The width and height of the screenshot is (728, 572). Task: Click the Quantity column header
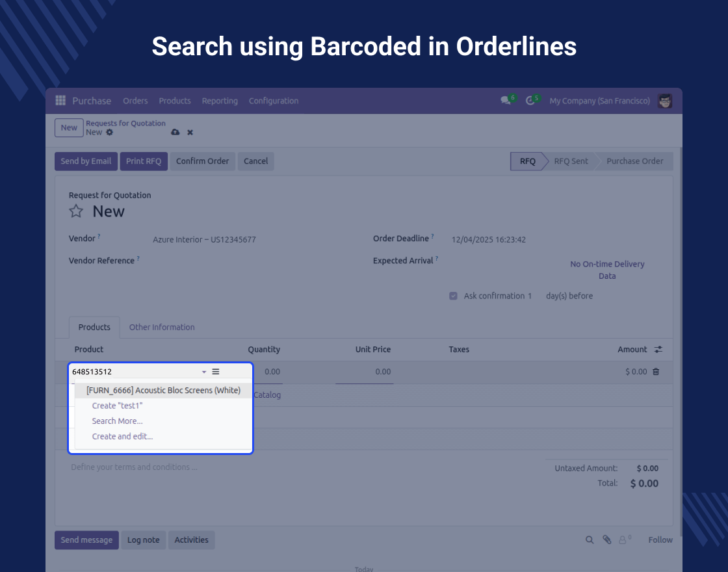[x=264, y=349]
